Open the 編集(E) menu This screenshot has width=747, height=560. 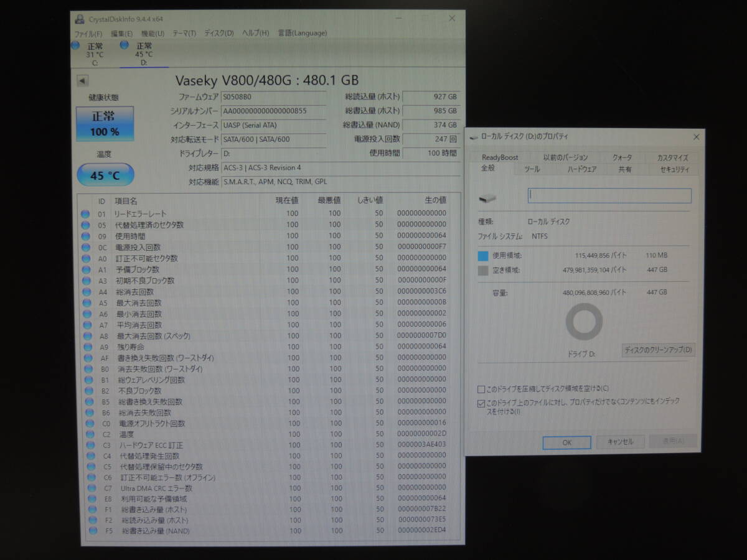(x=122, y=34)
